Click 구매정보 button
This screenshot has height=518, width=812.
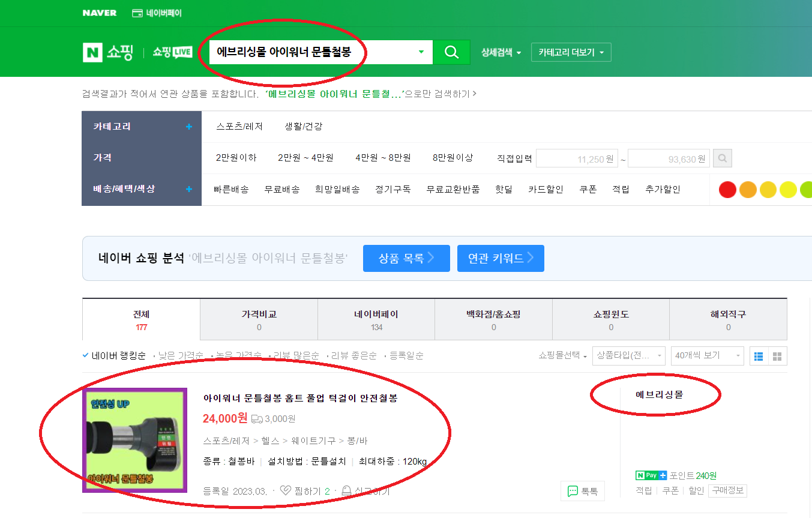pyautogui.click(x=727, y=490)
